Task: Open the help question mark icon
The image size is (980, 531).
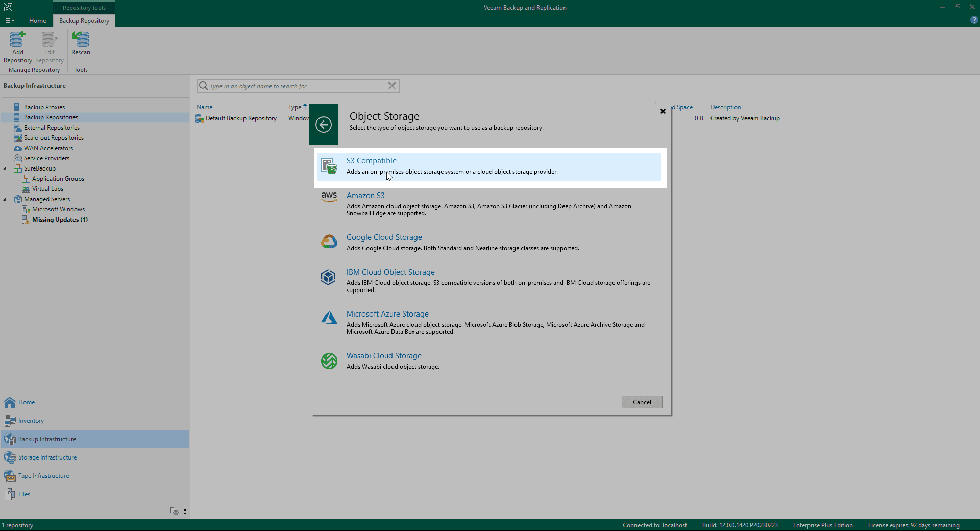Action: click(x=974, y=20)
